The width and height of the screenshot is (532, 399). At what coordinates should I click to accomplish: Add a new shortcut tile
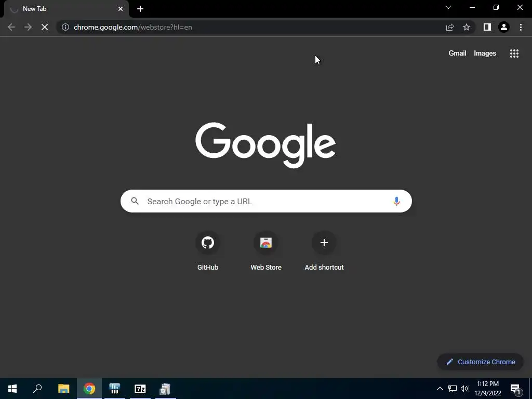tap(324, 250)
